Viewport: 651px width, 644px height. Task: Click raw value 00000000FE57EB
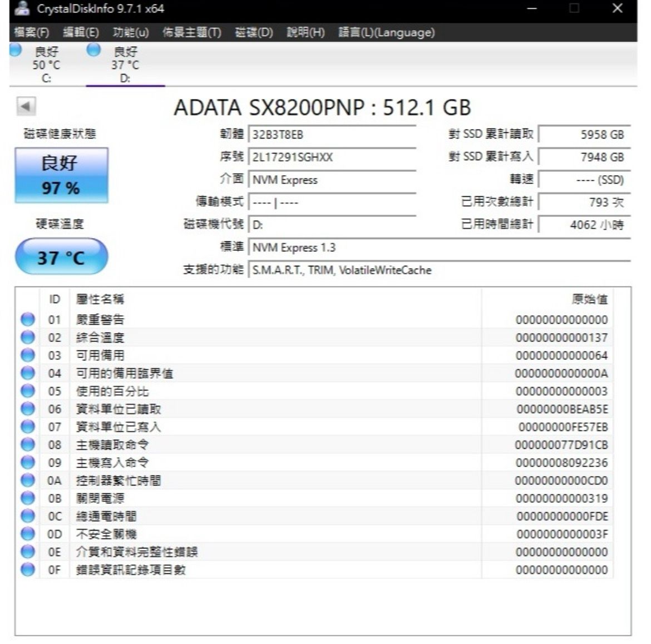(563, 427)
